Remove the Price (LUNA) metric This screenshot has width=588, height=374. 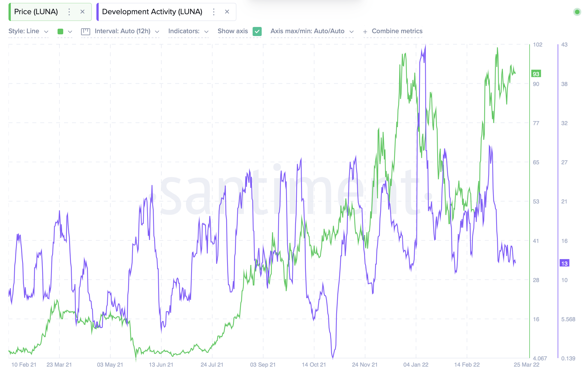point(83,12)
